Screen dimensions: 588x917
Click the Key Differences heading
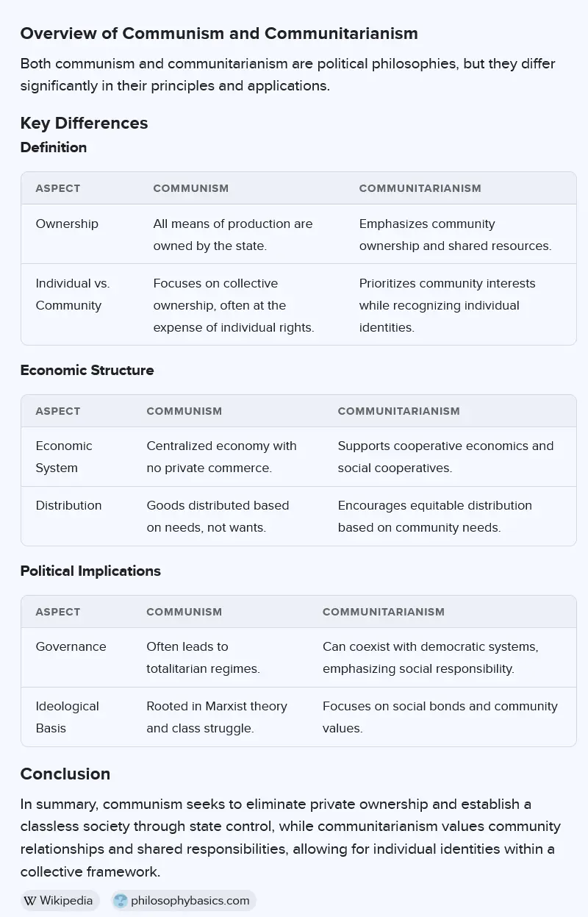[x=84, y=123]
